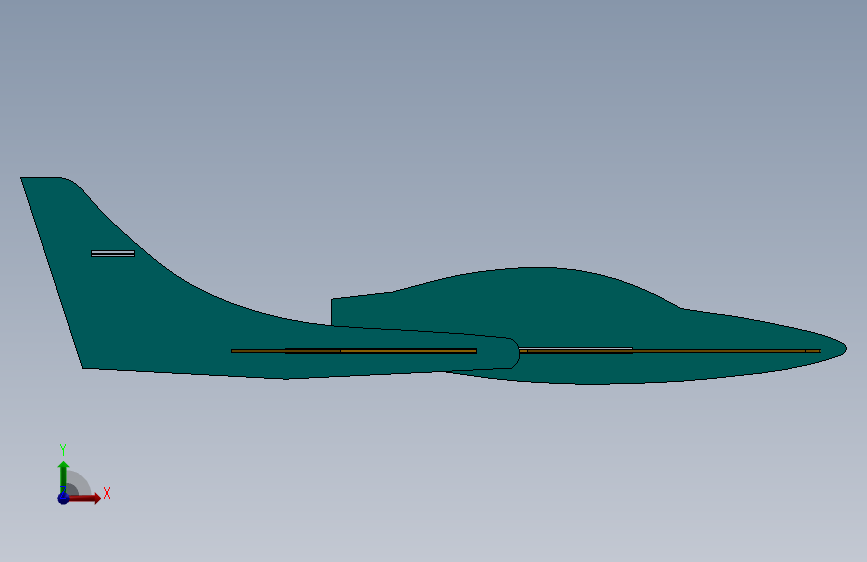
Task: Select the white slot on the tail fin
Action: coord(113,253)
